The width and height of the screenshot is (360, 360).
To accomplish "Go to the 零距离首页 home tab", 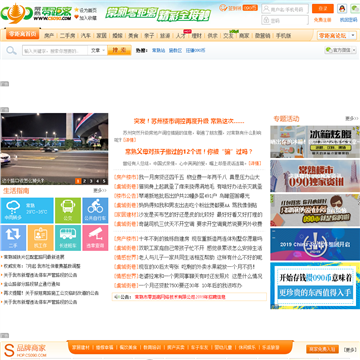I will 22,35.
